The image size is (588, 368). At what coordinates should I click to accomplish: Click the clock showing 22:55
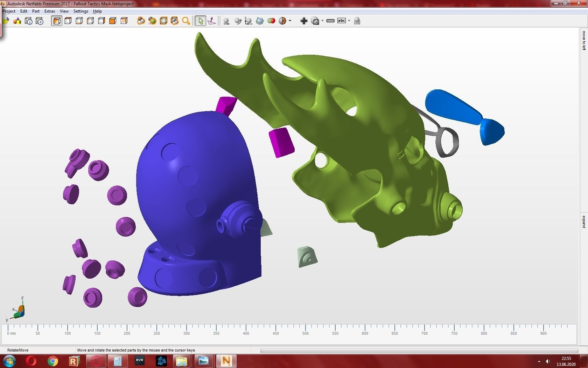tap(566, 359)
